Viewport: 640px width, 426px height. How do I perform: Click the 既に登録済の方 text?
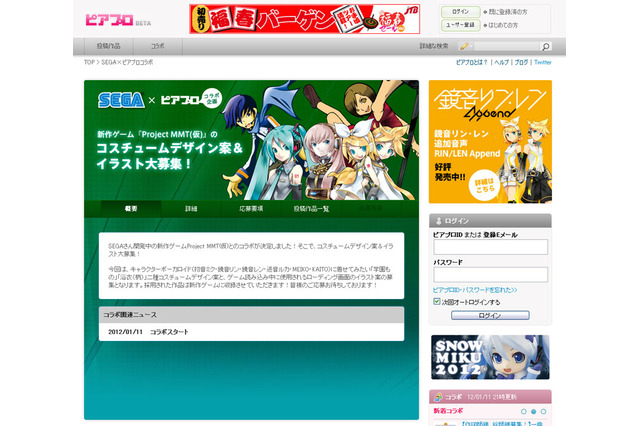pyautogui.click(x=508, y=12)
